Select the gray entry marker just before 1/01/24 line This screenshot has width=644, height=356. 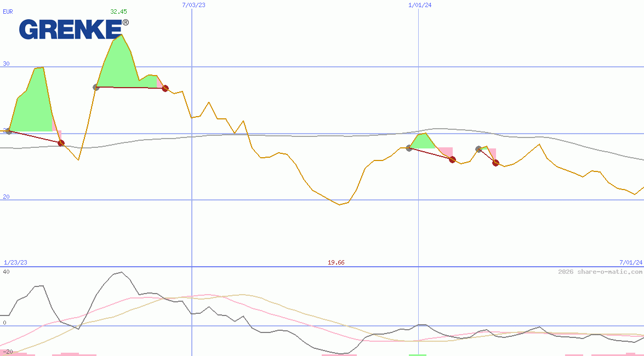409,148
